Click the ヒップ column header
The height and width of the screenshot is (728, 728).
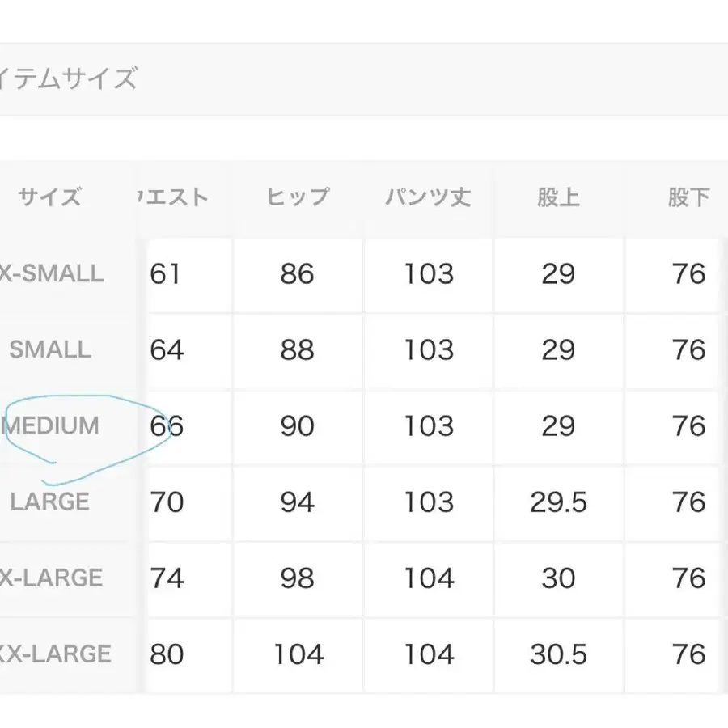point(298,197)
